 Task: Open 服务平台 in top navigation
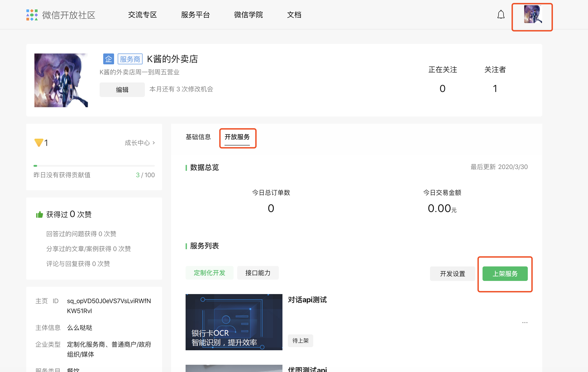(x=195, y=15)
